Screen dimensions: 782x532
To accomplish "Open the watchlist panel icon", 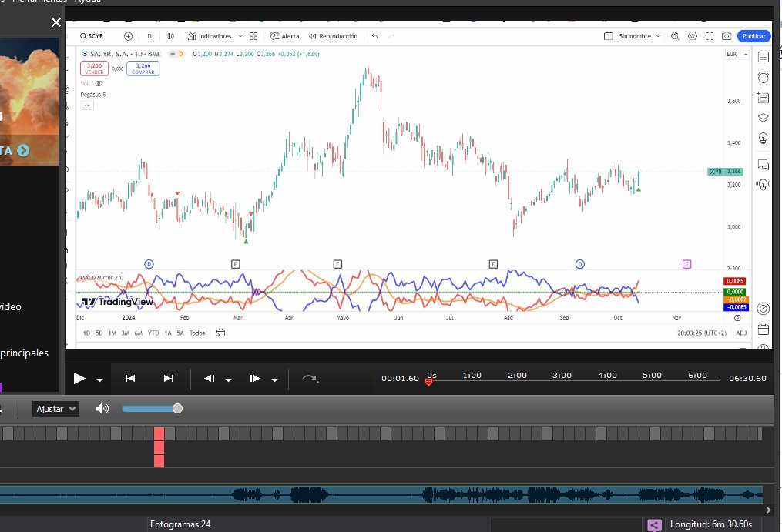I will pyautogui.click(x=763, y=57).
